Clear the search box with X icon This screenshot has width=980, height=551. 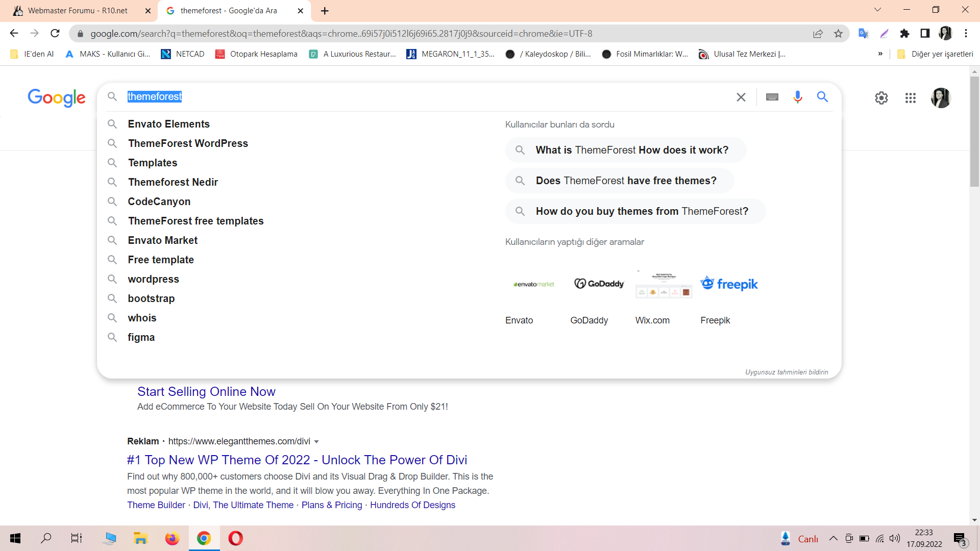point(741,97)
